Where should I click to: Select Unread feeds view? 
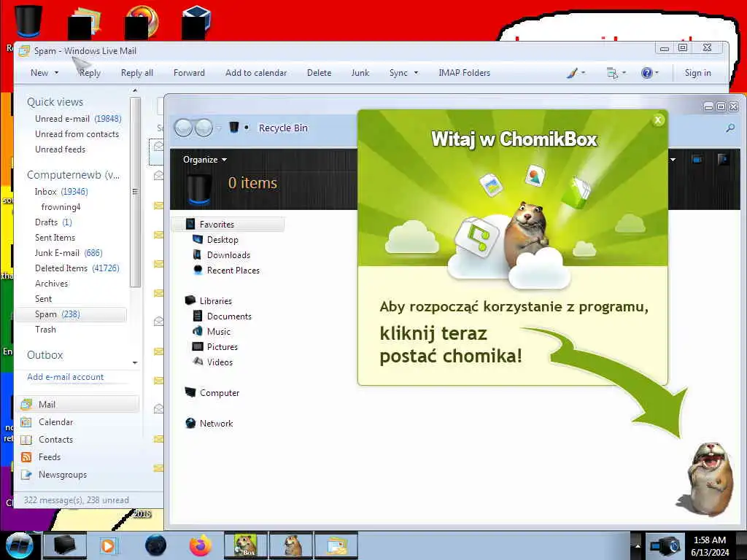[60, 149]
